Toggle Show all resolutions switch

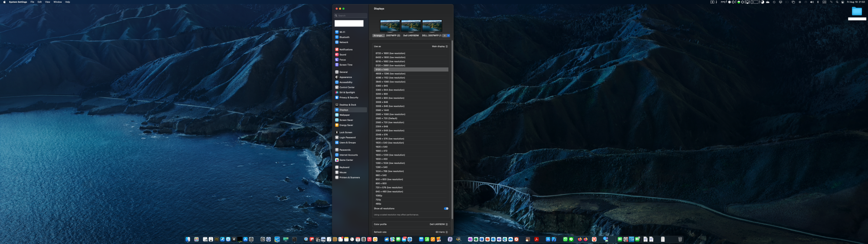pyautogui.click(x=446, y=208)
